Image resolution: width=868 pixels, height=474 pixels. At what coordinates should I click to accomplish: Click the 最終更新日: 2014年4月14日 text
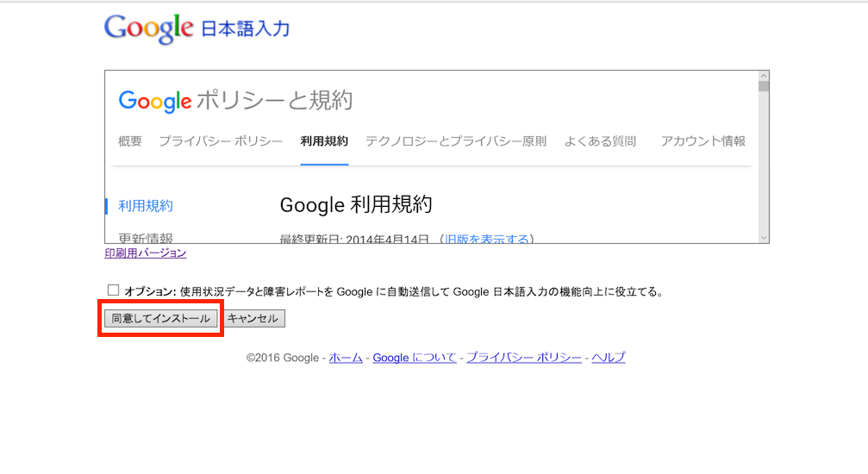354,239
